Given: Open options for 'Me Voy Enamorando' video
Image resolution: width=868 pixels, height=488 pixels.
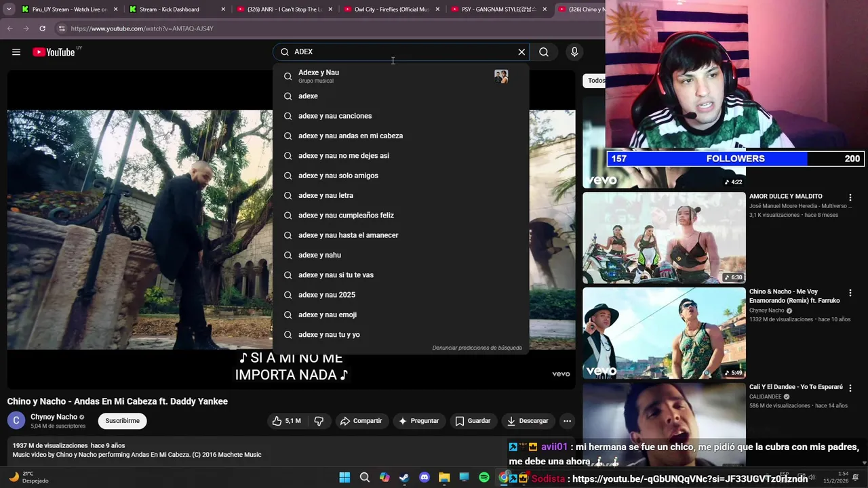Looking at the screenshot, I should [x=850, y=293].
